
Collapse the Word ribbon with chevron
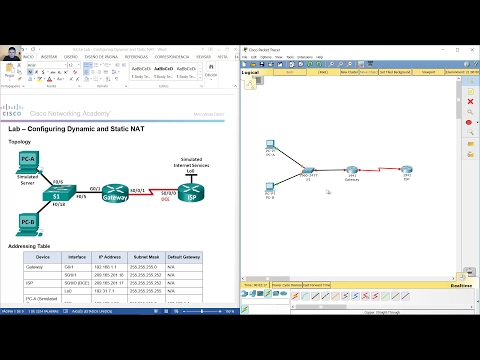pos(235,86)
